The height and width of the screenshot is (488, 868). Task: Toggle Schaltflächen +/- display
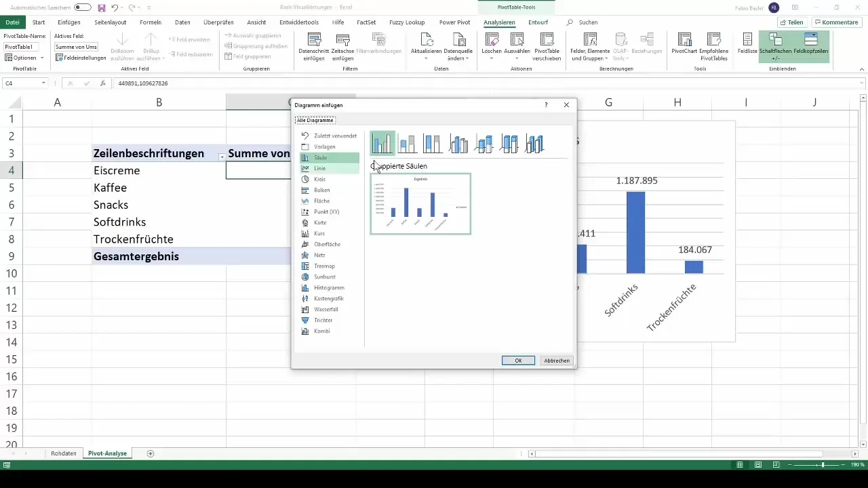(775, 47)
